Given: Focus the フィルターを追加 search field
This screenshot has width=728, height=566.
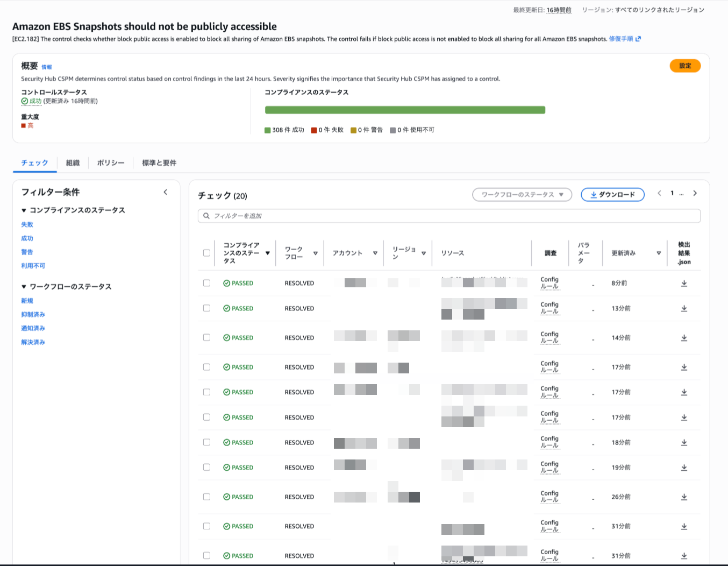Looking at the screenshot, I should [x=449, y=216].
